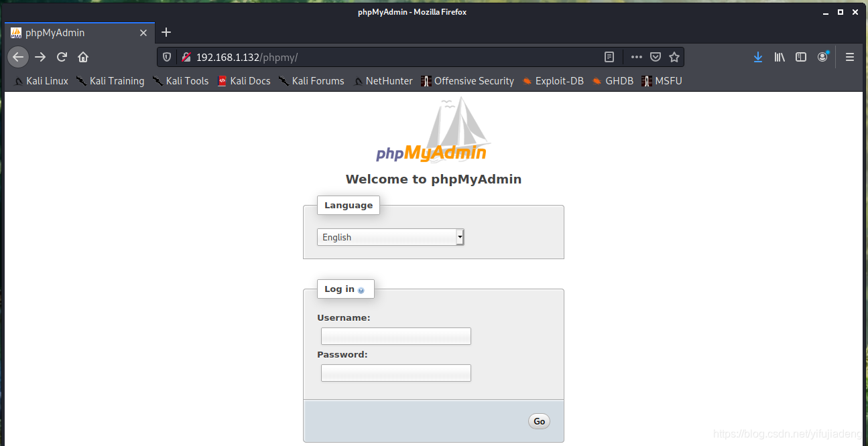Open the Firefox hamburger menu
The width and height of the screenshot is (868, 446).
(x=850, y=57)
